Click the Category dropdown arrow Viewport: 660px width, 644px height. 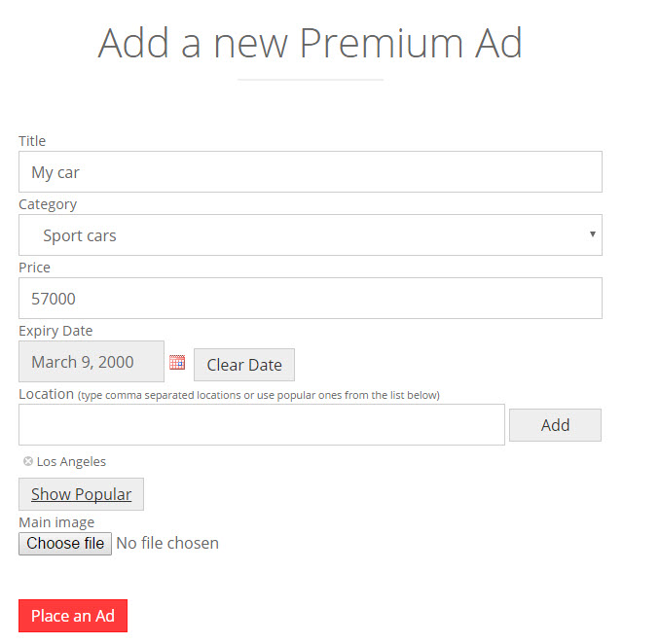point(592,235)
